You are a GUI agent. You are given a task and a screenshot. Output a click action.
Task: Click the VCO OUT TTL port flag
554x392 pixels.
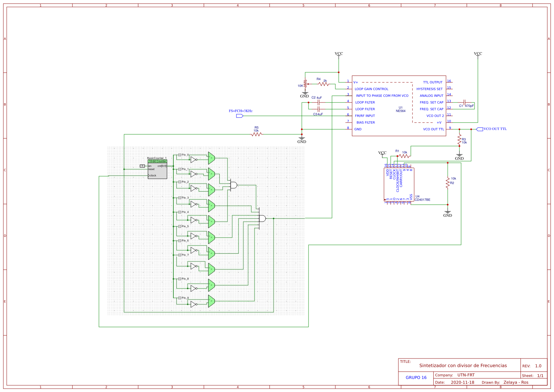[481, 129]
